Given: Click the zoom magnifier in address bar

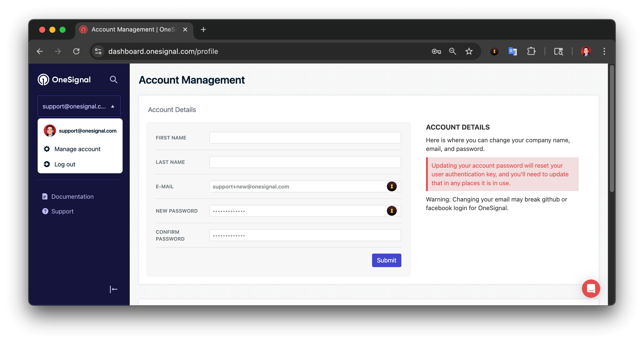Looking at the screenshot, I should pos(452,52).
